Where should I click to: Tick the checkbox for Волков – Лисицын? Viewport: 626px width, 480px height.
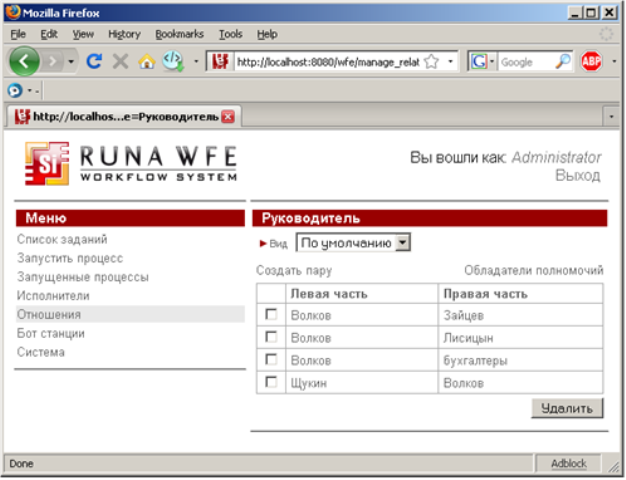[x=271, y=338]
